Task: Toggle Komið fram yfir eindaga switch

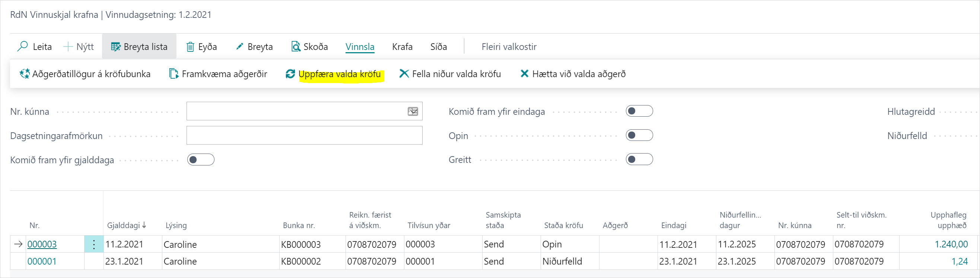Action: 639,111
